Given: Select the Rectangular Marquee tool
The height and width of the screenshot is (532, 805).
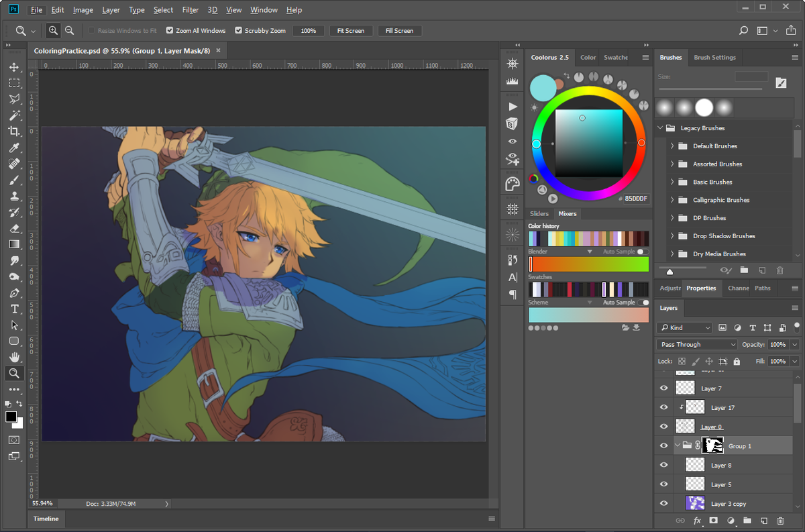Looking at the screenshot, I should tap(14, 83).
